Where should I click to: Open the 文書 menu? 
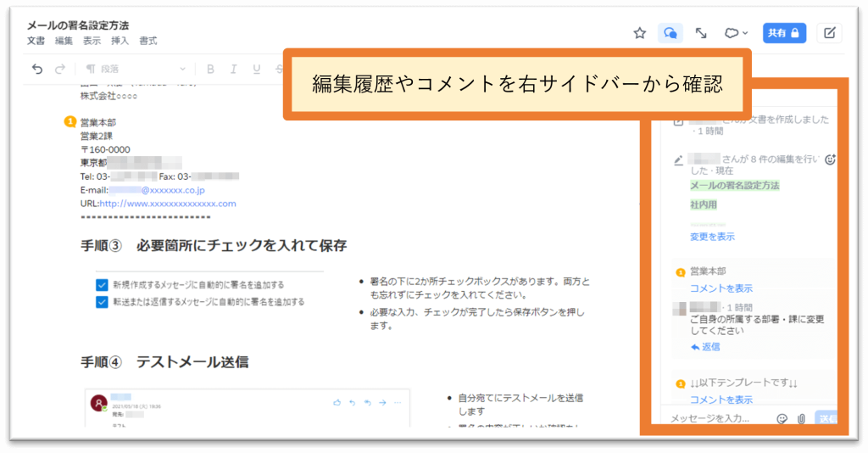(36, 41)
